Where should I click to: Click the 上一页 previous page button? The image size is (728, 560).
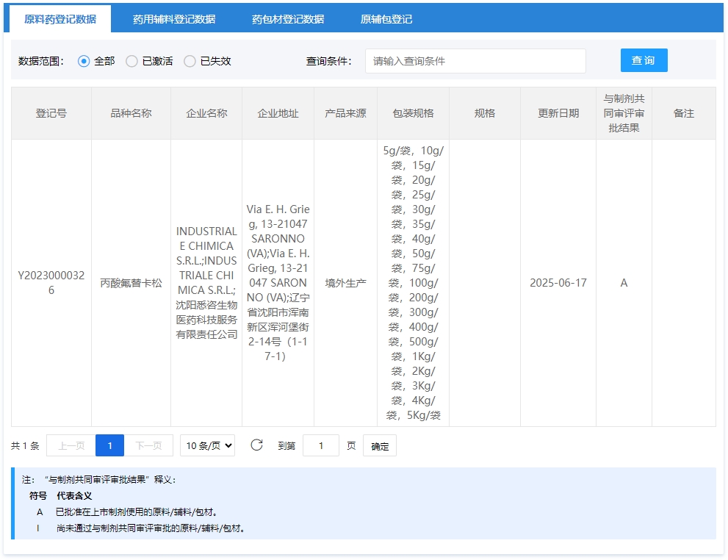tap(71, 445)
